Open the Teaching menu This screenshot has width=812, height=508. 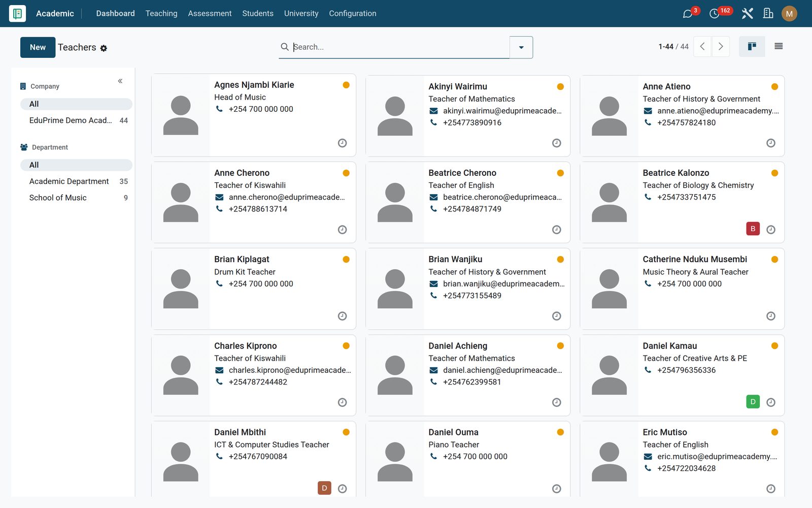pyautogui.click(x=161, y=14)
